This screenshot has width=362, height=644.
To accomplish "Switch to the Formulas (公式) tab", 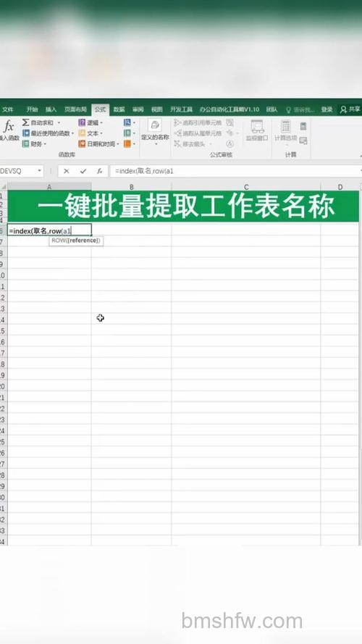I will tap(100, 109).
